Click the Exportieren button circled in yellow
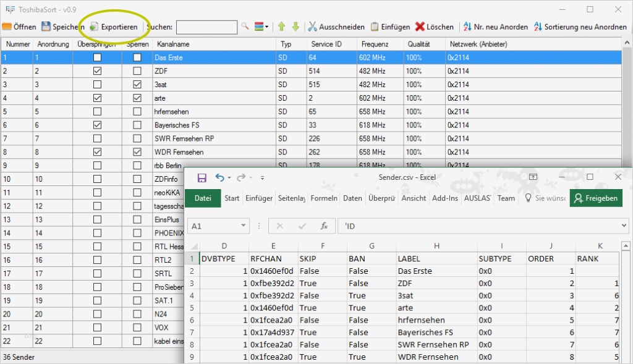Viewport: 633px width, 364px height. pos(114,27)
